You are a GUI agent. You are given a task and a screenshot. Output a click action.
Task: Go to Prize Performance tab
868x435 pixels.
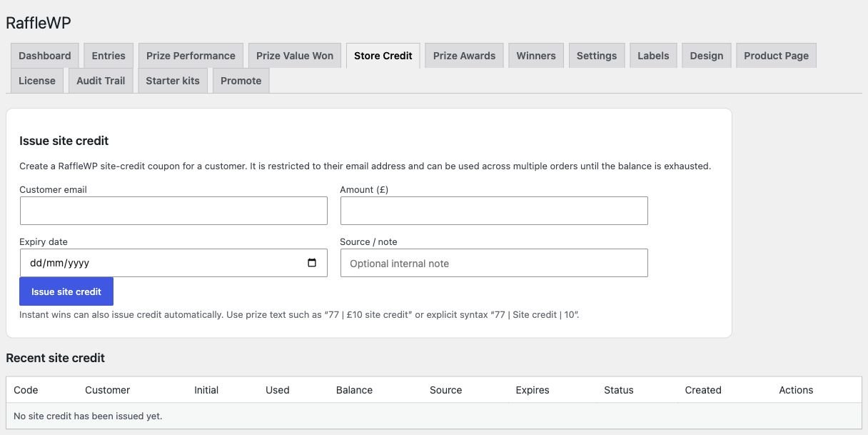coord(191,56)
